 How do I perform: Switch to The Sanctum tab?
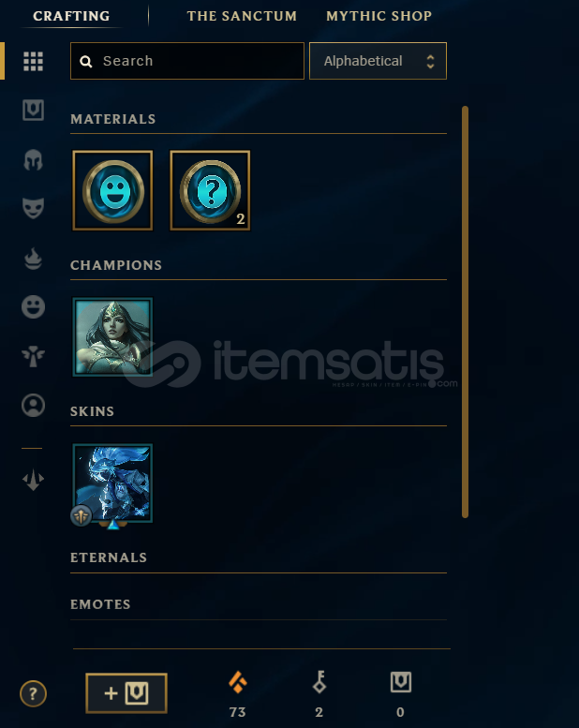[x=242, y=16]
